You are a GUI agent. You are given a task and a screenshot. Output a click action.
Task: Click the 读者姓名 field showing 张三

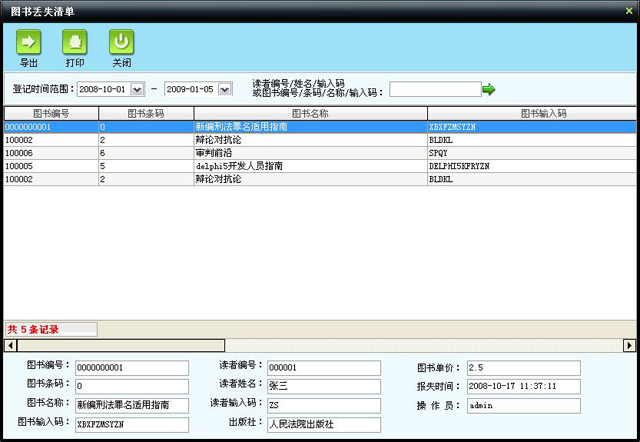(x=310, y=385)
